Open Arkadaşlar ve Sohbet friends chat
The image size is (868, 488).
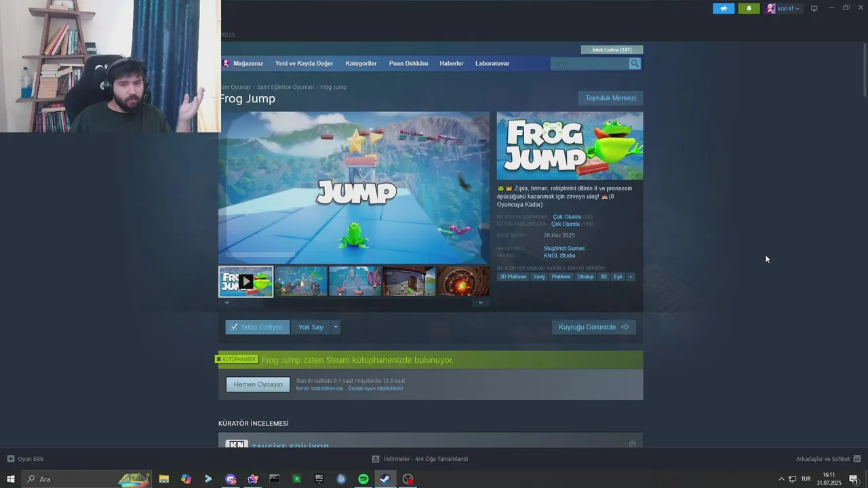click(828, 459)
